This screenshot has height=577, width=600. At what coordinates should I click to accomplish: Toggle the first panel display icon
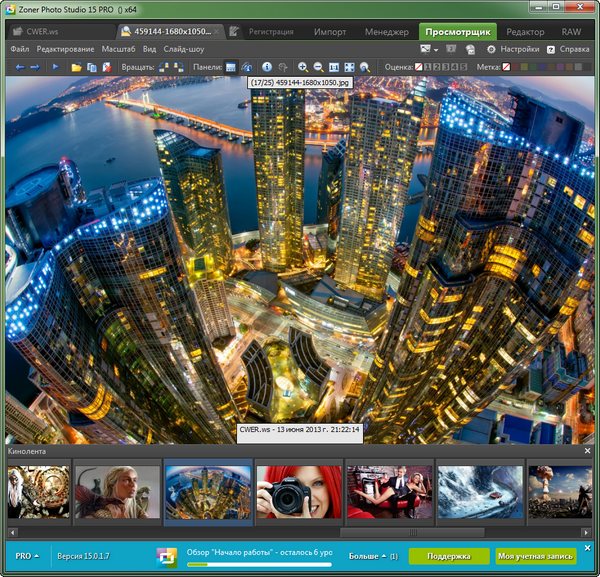[x=231, y=67]
